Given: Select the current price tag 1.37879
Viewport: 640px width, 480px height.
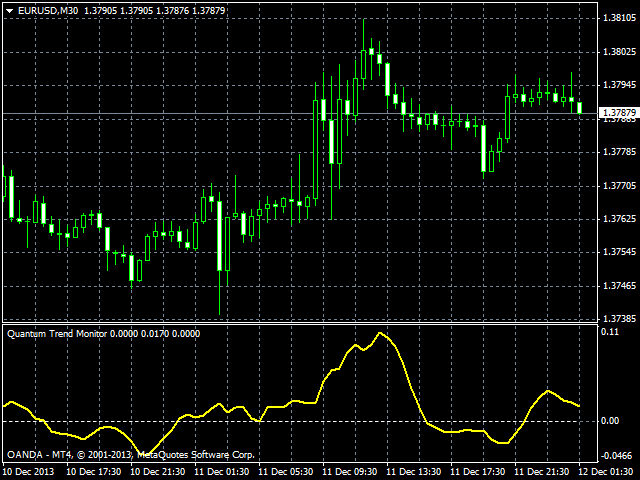Looking at the screenshot, I should pos(618,114).
